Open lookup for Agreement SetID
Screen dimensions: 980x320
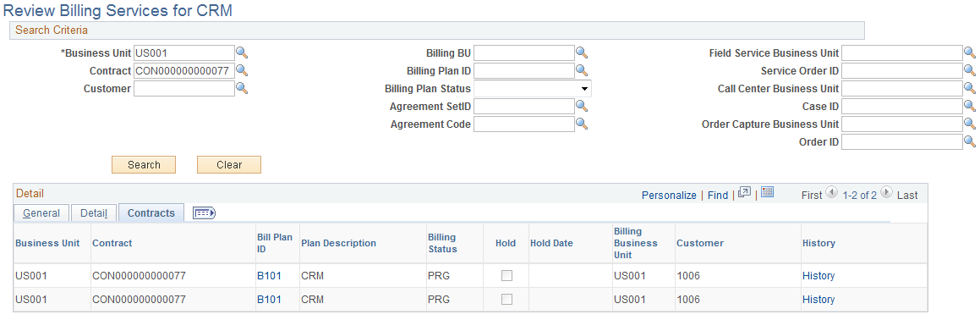click(x=582, y=107)
